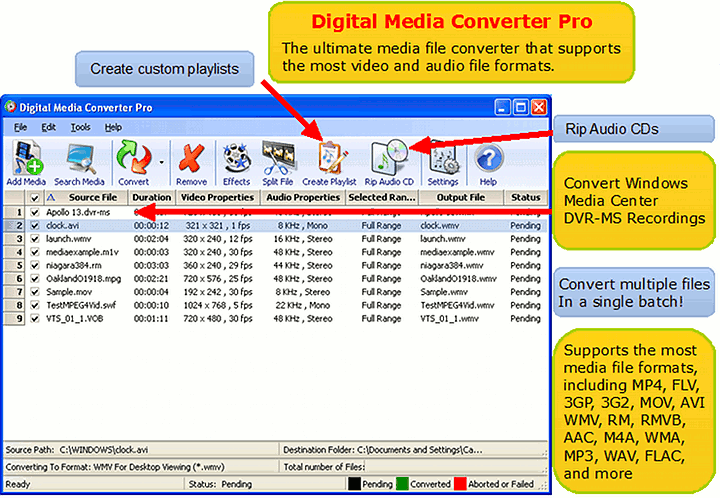The height and width of the screenshot is (498, 720).
Task: Launch the Rip Audio CD tool
Action: pyautogui.click(x=389, y=157)
